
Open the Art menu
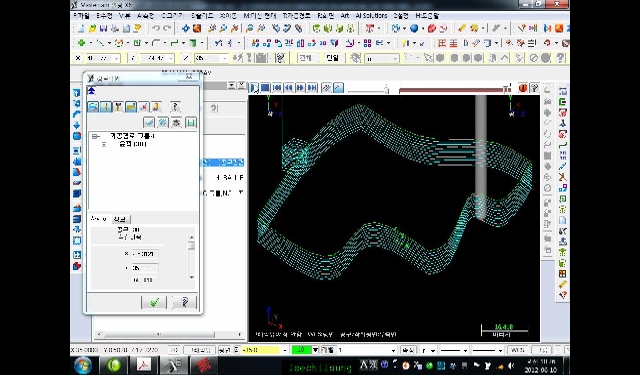345,16
